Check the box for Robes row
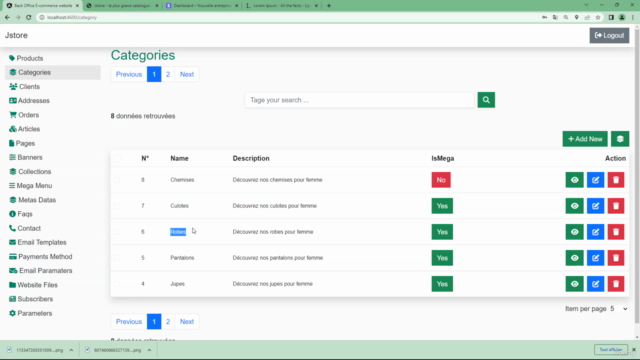 pyautogui.click(x=117, y=232)
